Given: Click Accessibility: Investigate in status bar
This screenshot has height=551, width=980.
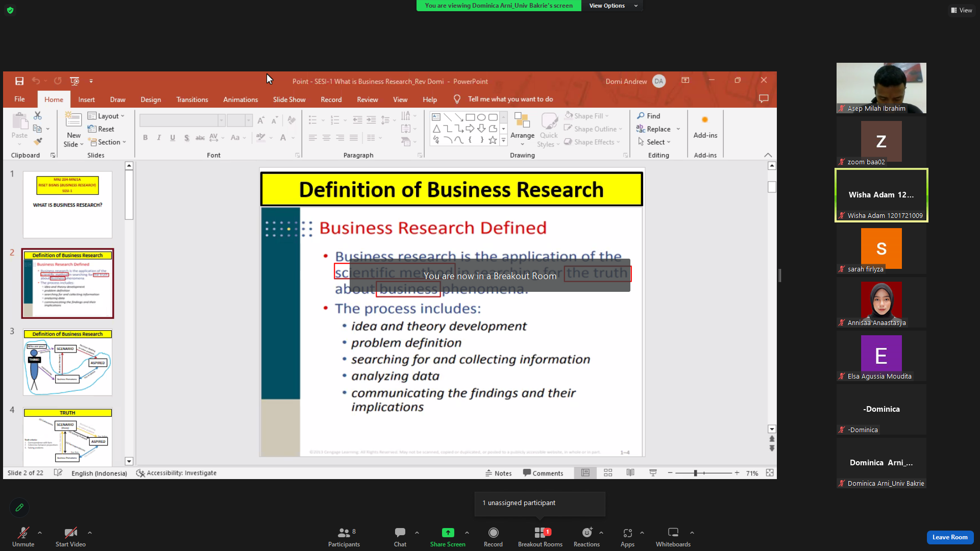Looking at the screenshot, I should pyautogui.click(x=177, y=473).
